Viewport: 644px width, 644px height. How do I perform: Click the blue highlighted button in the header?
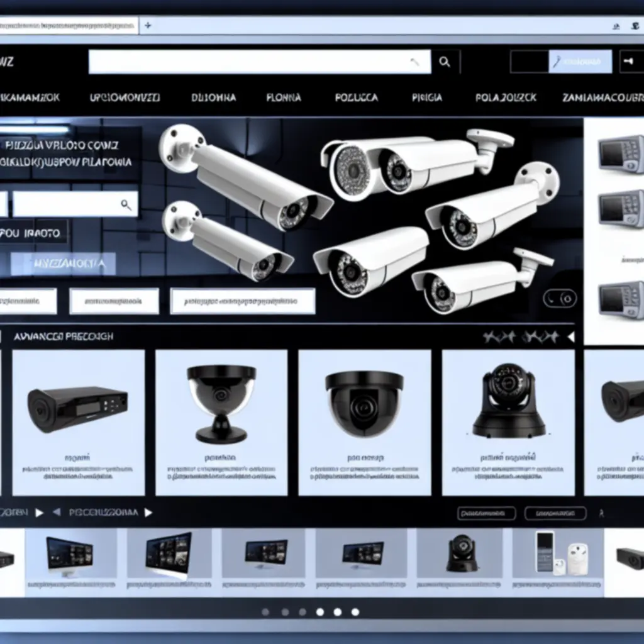click(580, 62)
